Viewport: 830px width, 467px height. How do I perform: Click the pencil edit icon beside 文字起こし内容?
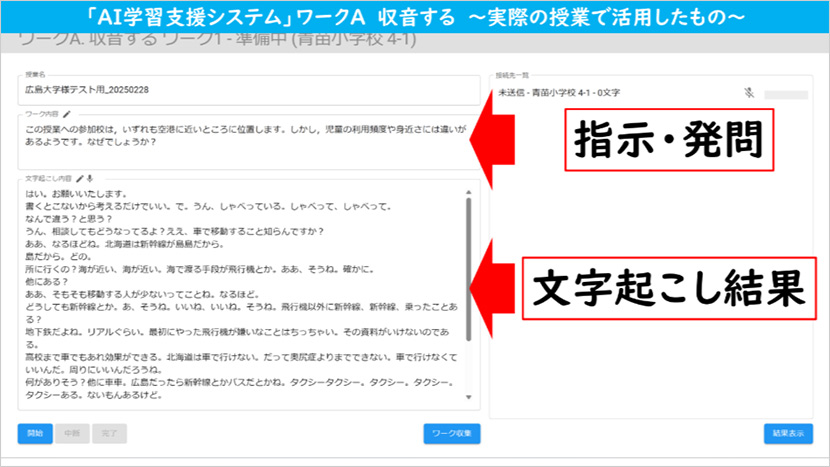[x=80, y=178]
